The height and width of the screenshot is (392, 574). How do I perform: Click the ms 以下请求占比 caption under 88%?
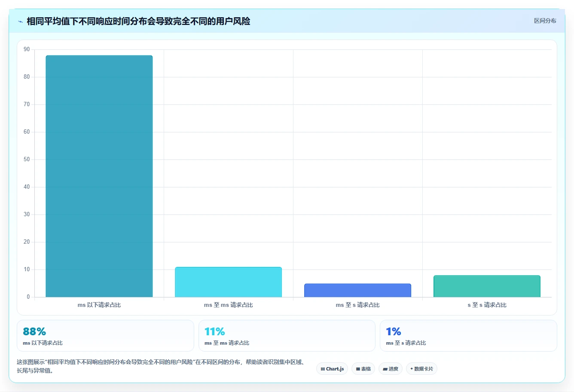(43, 343)
